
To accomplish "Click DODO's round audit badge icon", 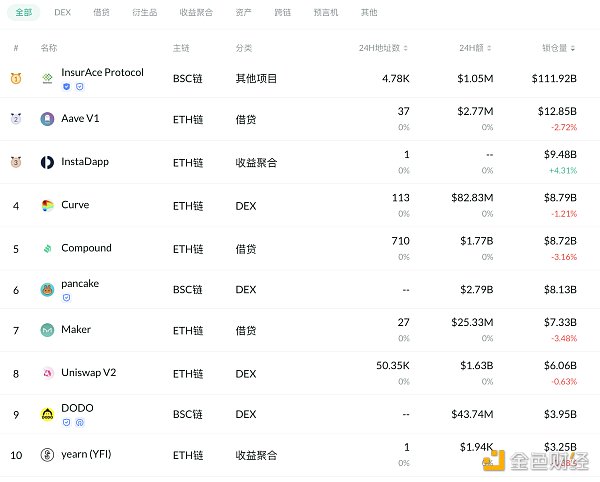I will (80, 422).
